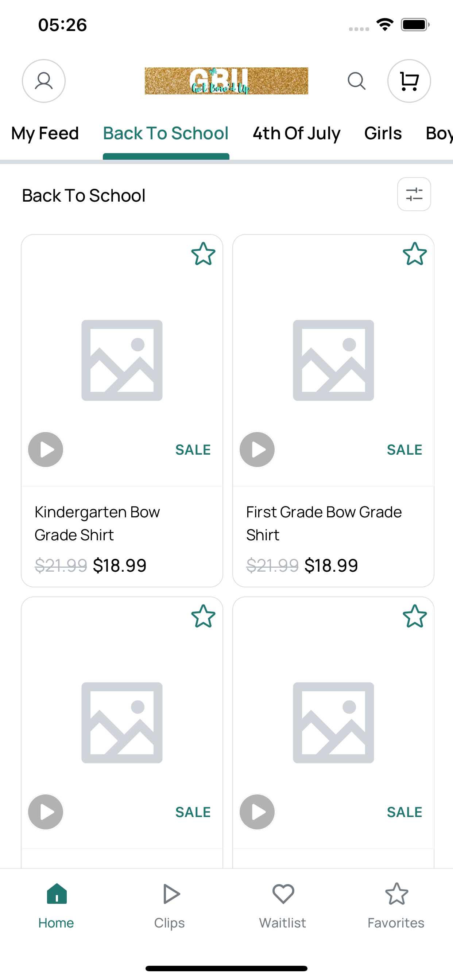Open the shopping cart
Screen dimensions: 453x980
coord(409,81)
